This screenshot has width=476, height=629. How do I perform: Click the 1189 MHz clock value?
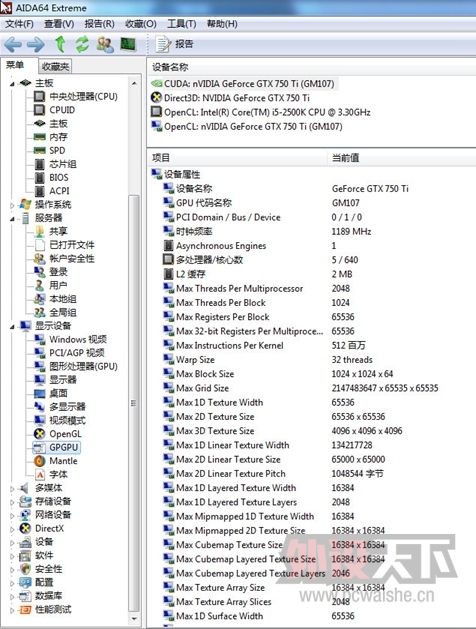(x=352, y=231)
